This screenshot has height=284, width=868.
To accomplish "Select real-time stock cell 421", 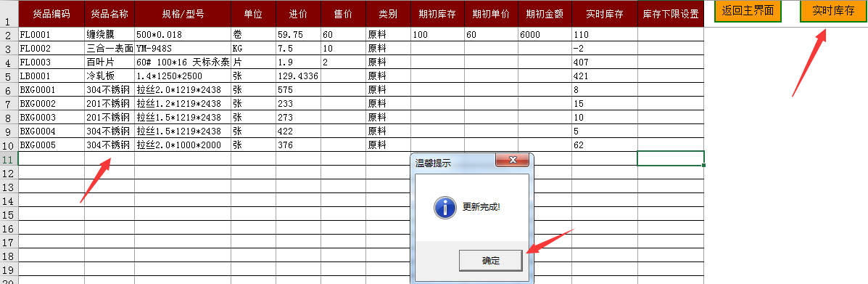I will point(605,76).
